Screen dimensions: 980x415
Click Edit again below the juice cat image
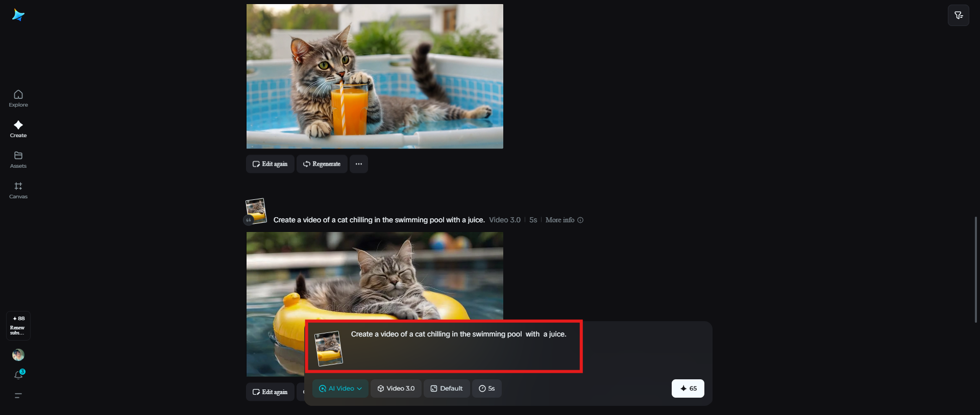pos(270,164)
